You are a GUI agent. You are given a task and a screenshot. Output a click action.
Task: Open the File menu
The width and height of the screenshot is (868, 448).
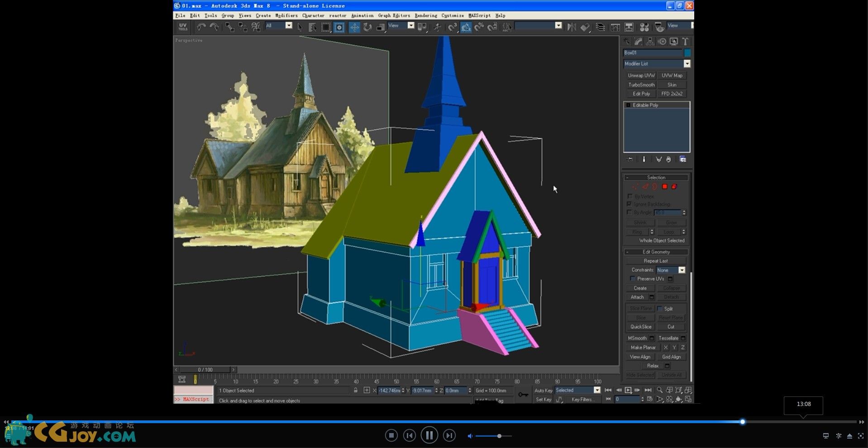pos(180,15)
